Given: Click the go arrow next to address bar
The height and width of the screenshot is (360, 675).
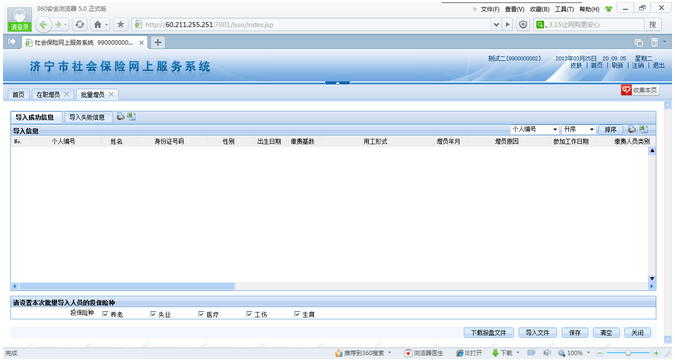Looking at the screenshot, I should pyautogui.click(x=508, y=25).
